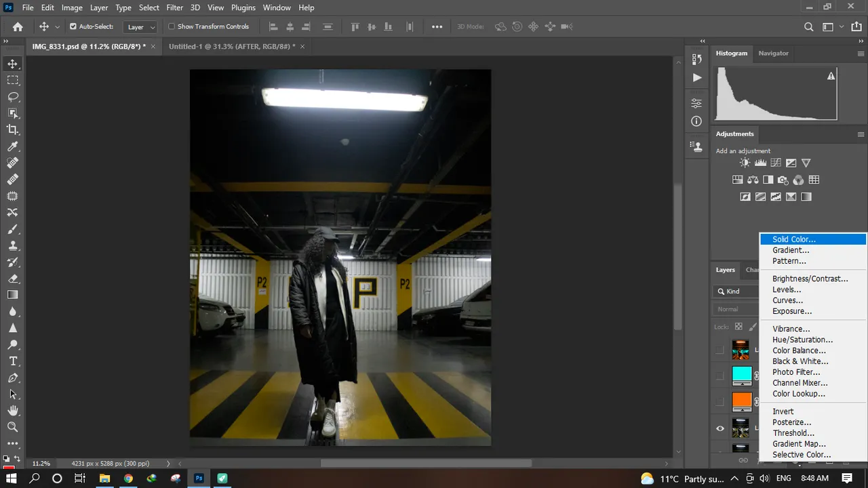The height and width of the screenshot is (488, 868).
Task: Open the Adjustments panel menu
Action: (861, 134)
